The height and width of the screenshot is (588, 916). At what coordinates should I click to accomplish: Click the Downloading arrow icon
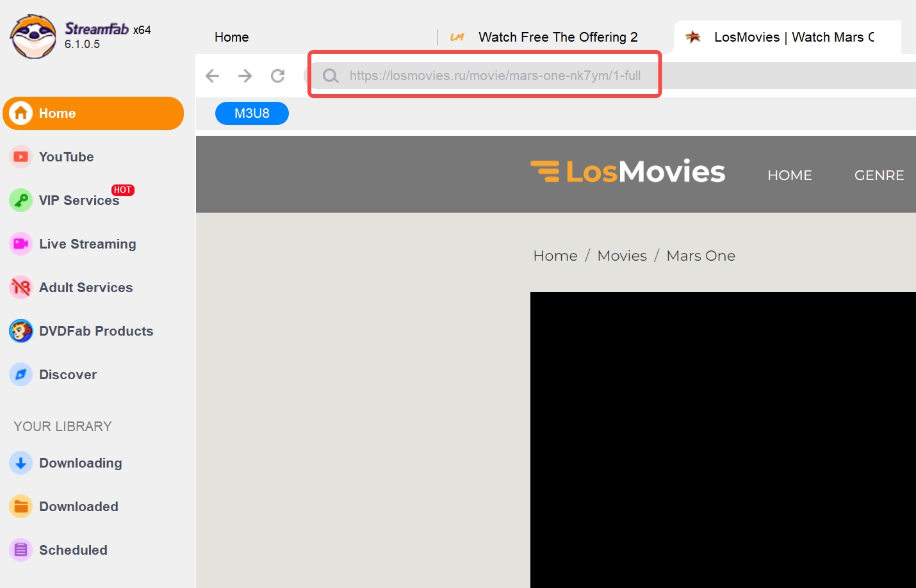[20, 463]
